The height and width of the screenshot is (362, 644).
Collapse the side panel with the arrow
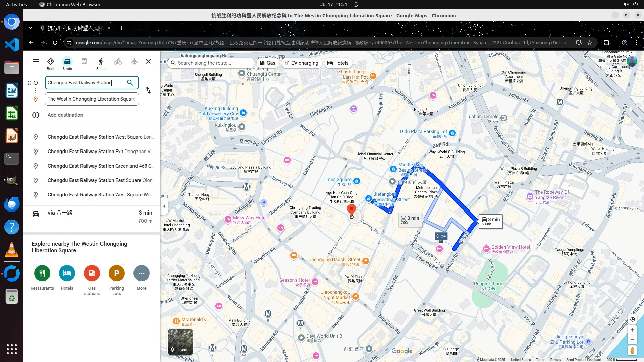coord(164,206)
